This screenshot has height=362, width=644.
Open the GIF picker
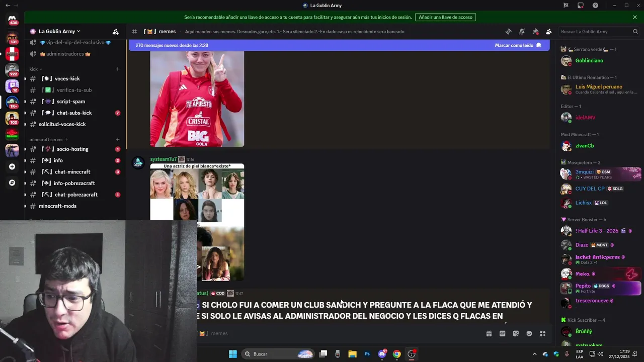pos(502,333)
